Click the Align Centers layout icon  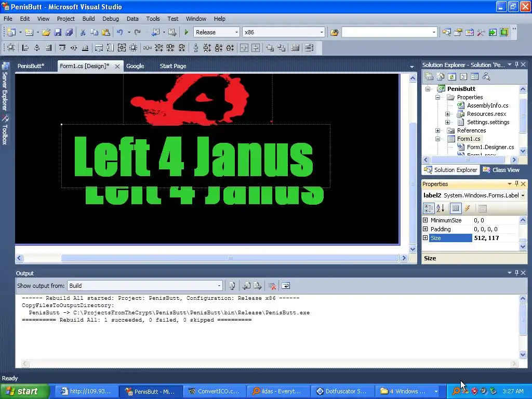coord(37,48)
